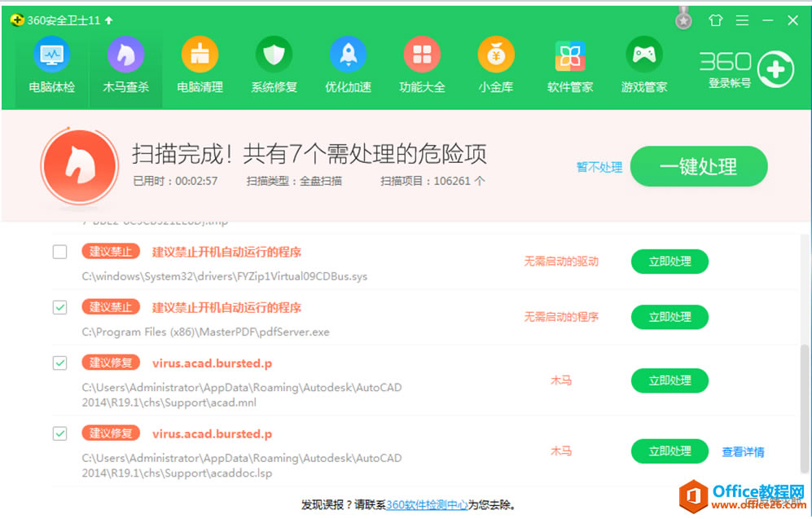The height and width of the screenshot is (519, 812).
Task: Click the upgrade arrow beside 360安全卫士11
Action: click(x=109, y=20)
